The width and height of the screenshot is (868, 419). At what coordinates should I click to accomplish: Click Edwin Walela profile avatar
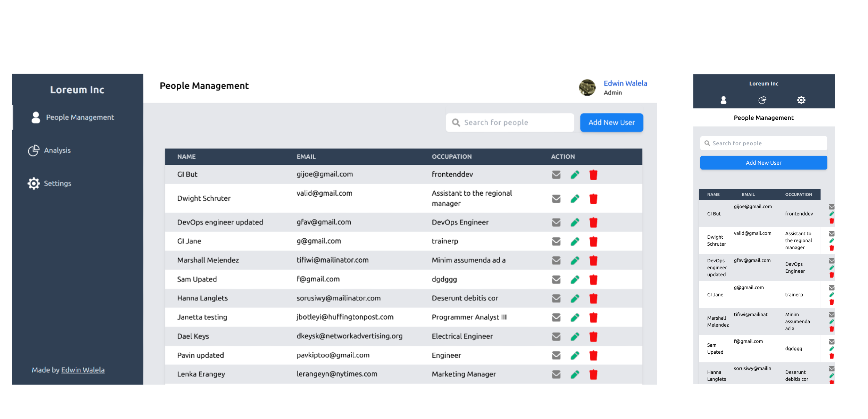click(587, 88)
